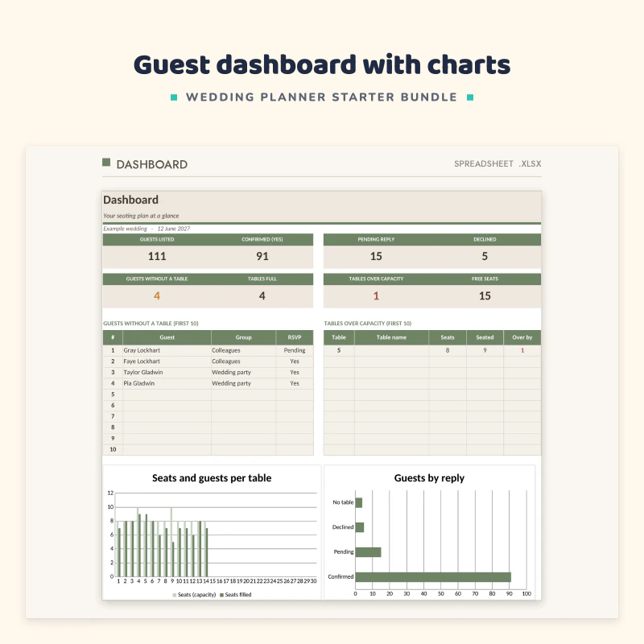Click the 'Table name' column header
644x644 pixels.
tap(391, 337)
